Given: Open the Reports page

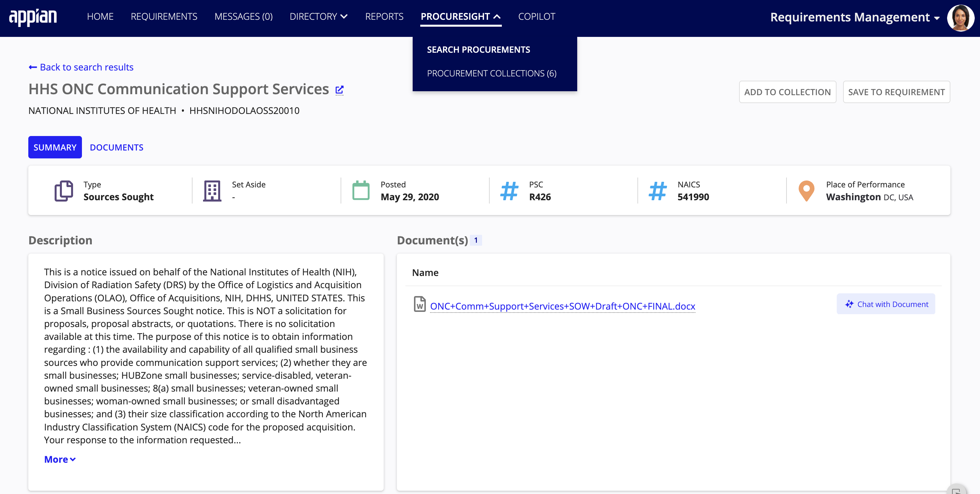Looking at the screenshot, I should click(384, 16).
